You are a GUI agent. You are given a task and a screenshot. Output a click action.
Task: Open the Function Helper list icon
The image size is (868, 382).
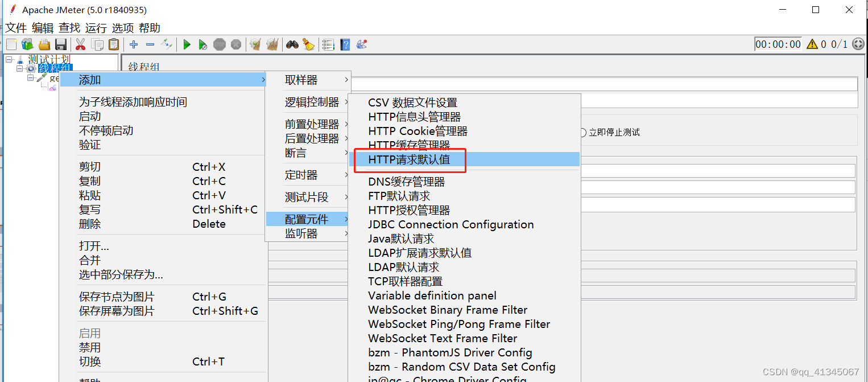(328, 44)
